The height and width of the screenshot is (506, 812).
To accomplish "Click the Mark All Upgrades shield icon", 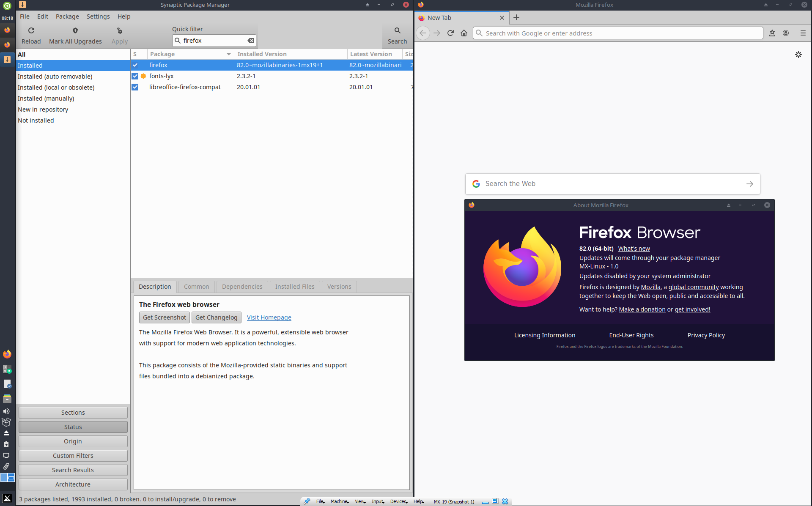I will 75,30.
